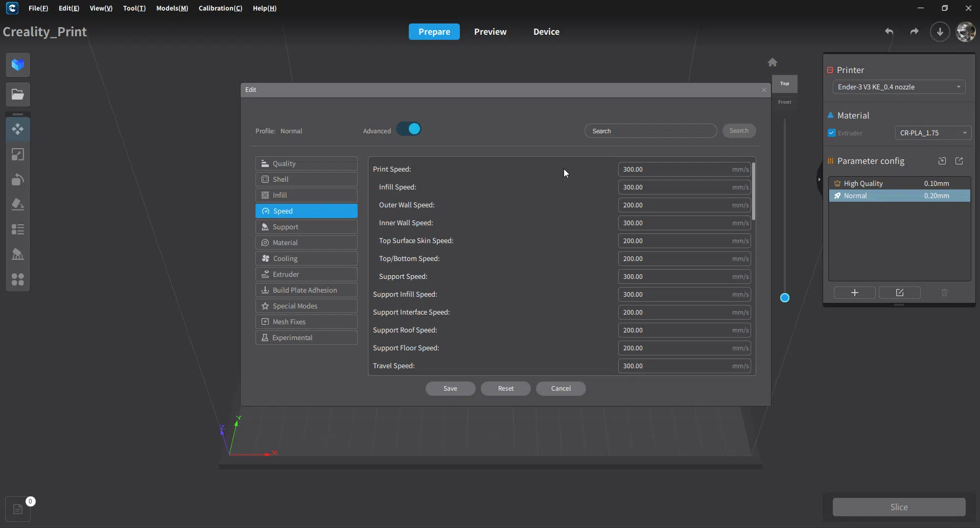Click the Search button
The height and width of the screenshot is (528, 980).
point(739,131)
